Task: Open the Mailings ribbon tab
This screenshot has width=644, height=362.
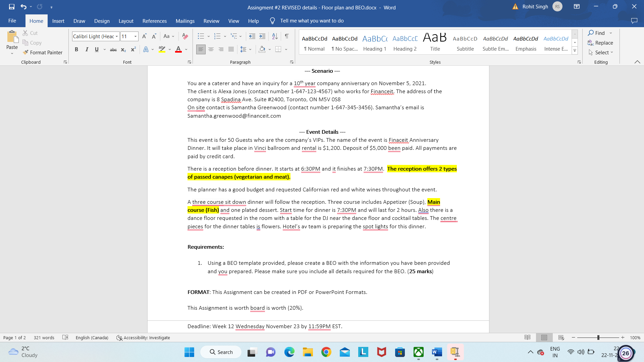Action: pyautogui.click(x=185, y=21)
